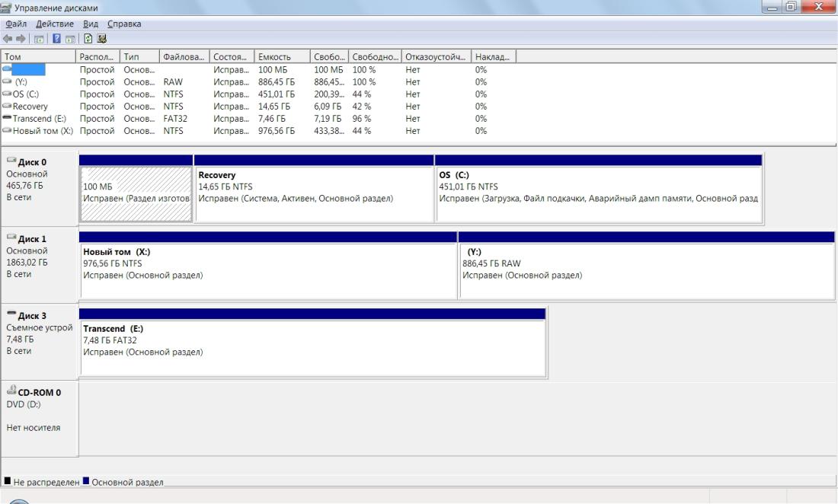Click the 6,09 ГБ free space cell
Screen dimensions: 838x504
[328, 107]
